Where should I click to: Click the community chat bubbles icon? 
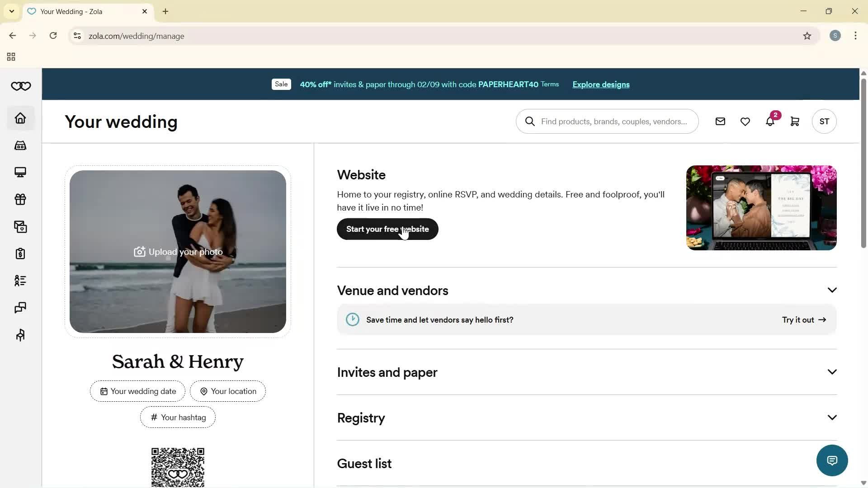[x=20, y=308]
